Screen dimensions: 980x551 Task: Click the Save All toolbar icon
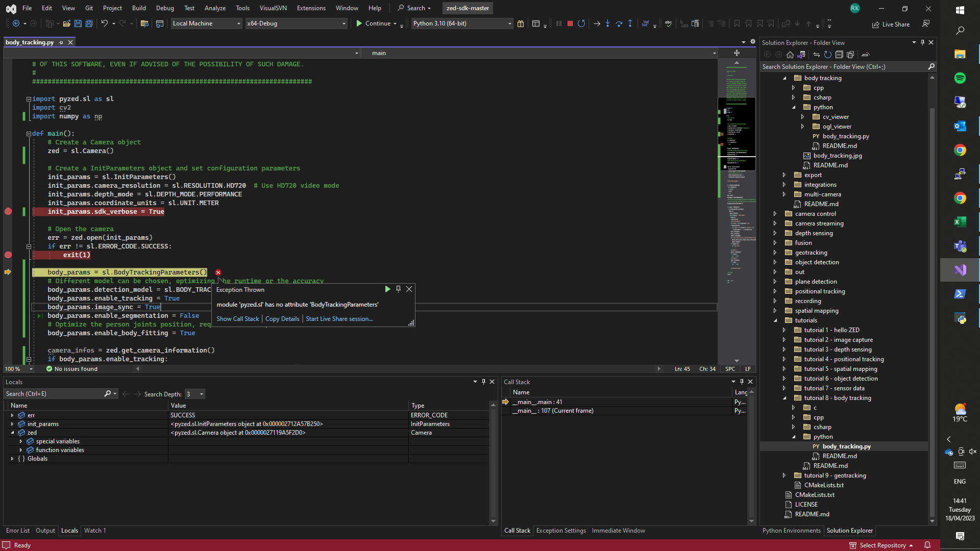click(x=89, y=23)
